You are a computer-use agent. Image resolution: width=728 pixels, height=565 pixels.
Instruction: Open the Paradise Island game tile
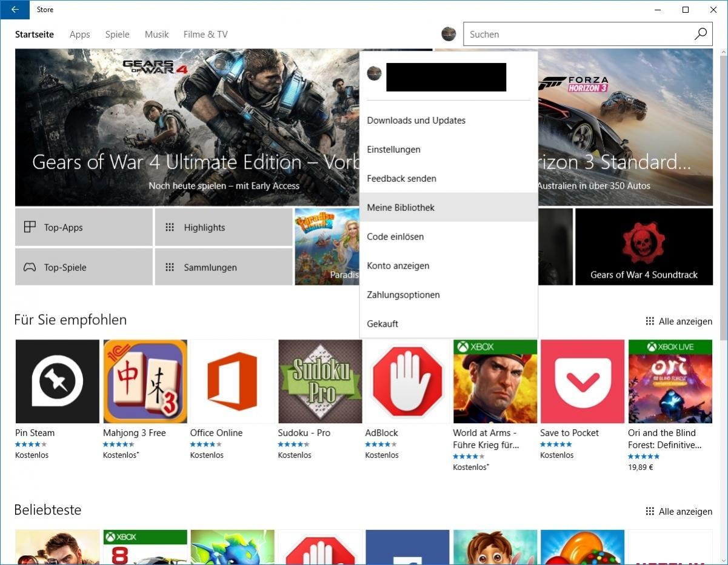(x=327, y=247)
